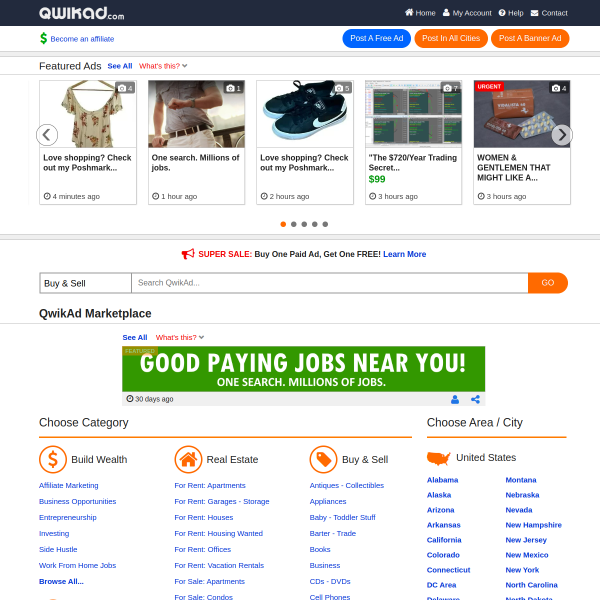The width and height of the screenshot is (600, 600).
Task: Click the Post A Free Ad button
Action: [x=377, y=38]
